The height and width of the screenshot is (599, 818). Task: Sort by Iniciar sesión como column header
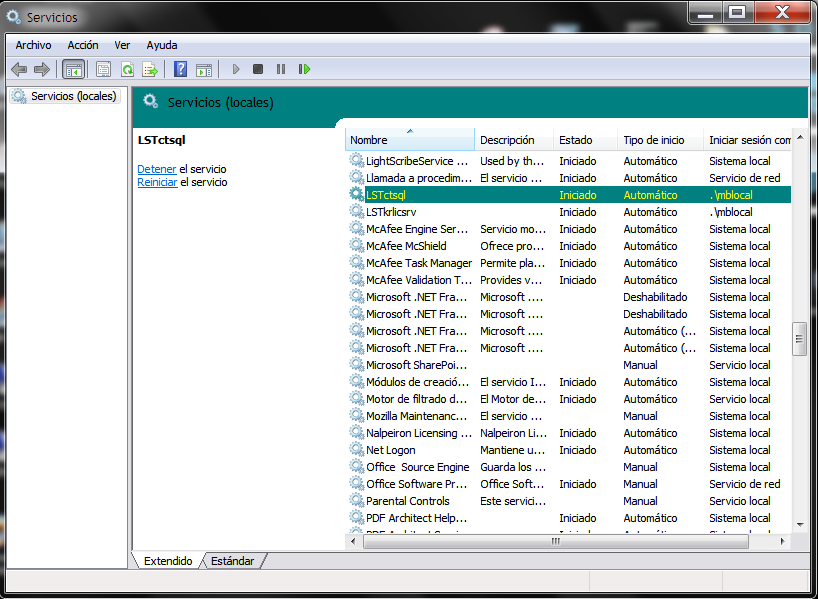[x=748, y=140]
